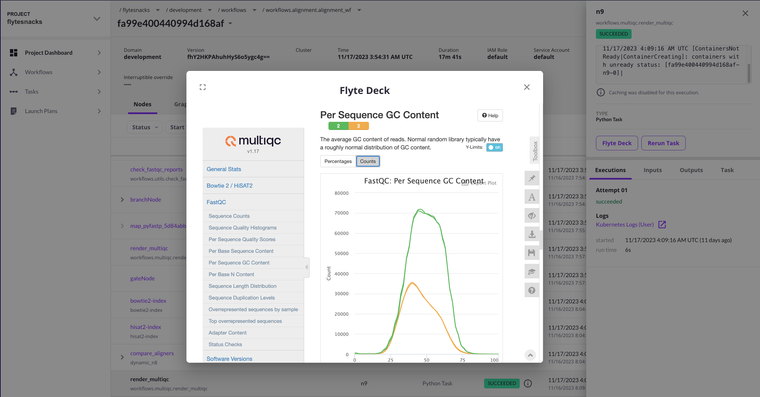The height and width of the screenshot is (397, 760).
Task: Click the Project Dashboard sidebar icon
Action: (x=14, y=53)
